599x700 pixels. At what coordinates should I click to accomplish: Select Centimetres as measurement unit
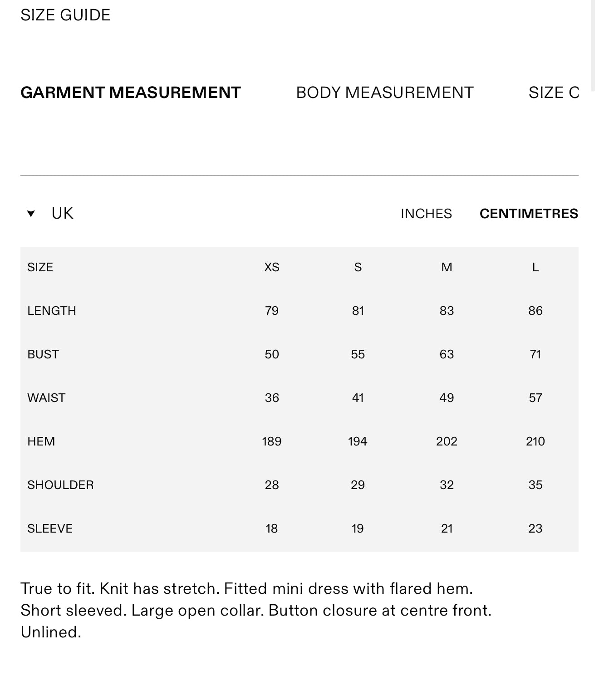tap(529, 214)
